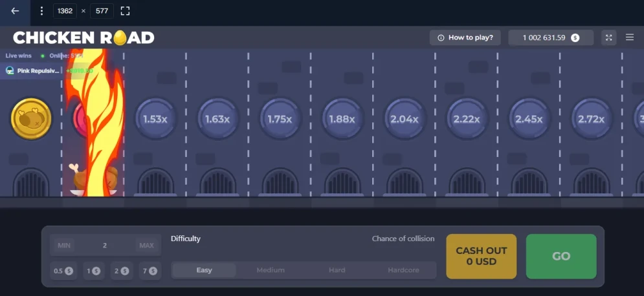Go back with the arrow icon

tap(15, 11)
